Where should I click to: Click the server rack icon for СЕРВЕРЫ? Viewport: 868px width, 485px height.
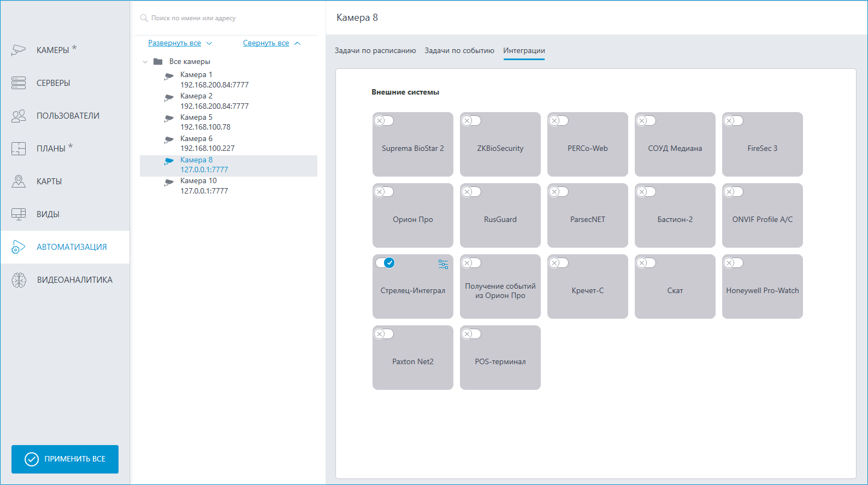coord(19,83)
